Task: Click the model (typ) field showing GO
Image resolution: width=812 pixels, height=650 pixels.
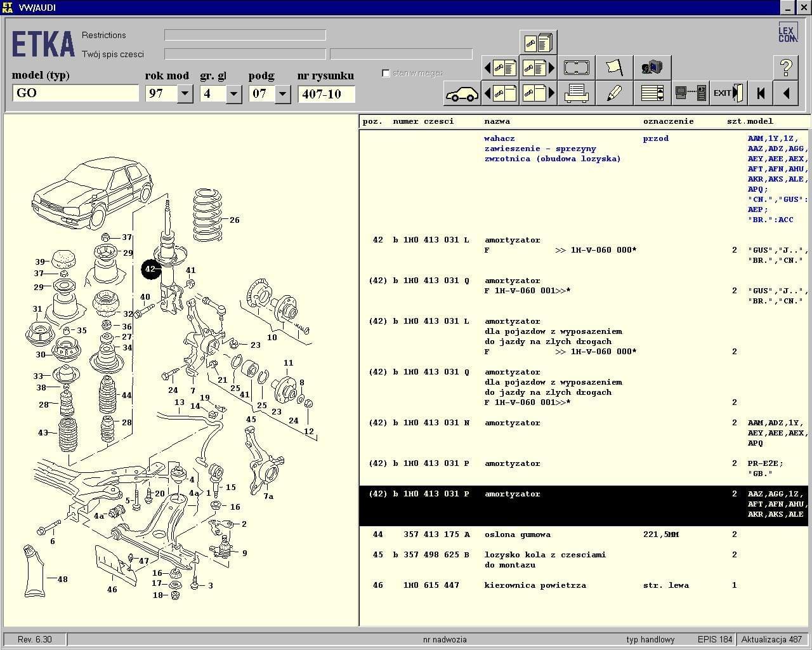Action: (75, 93)
